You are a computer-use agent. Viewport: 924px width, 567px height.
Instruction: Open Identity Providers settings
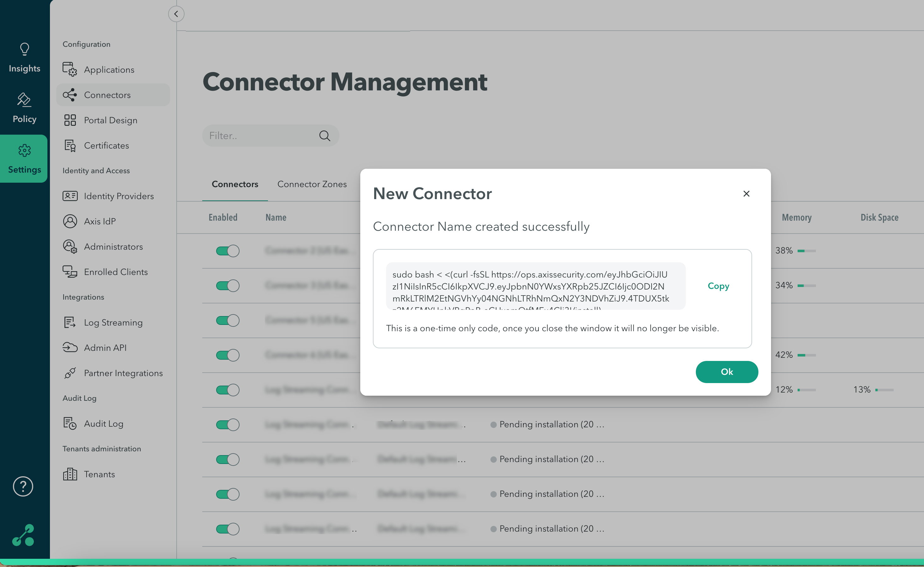(119, 196)
